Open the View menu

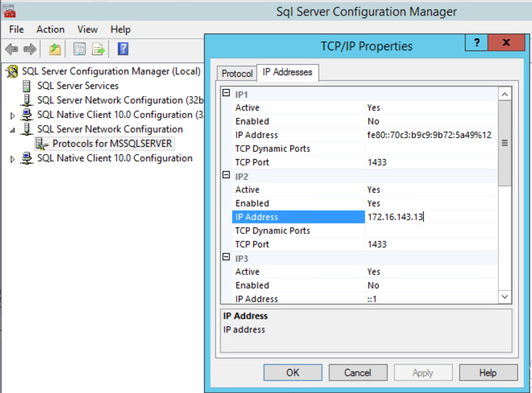click(x=88, y=29)
